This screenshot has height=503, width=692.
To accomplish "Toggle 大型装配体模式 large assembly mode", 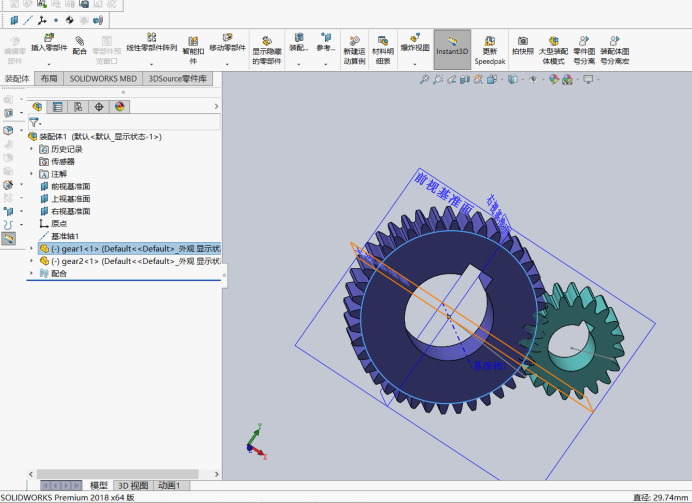I will click(553, 50).
